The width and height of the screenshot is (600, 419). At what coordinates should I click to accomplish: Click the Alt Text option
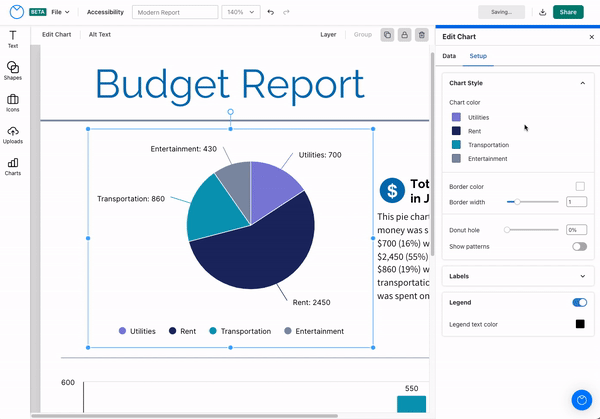(x=99, y=34)
